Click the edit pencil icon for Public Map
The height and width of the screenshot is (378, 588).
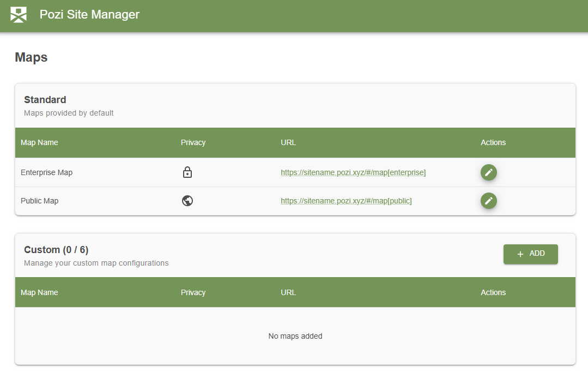(x=488, y=201)
